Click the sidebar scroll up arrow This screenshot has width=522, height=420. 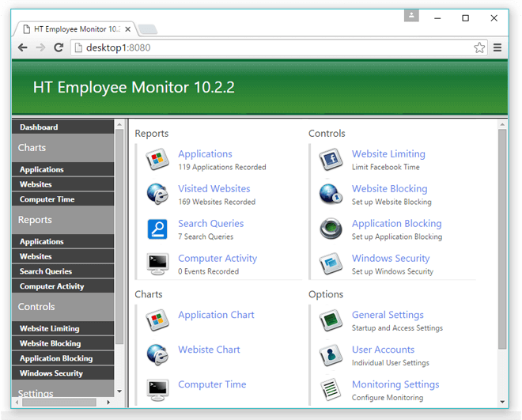point(119,124)
